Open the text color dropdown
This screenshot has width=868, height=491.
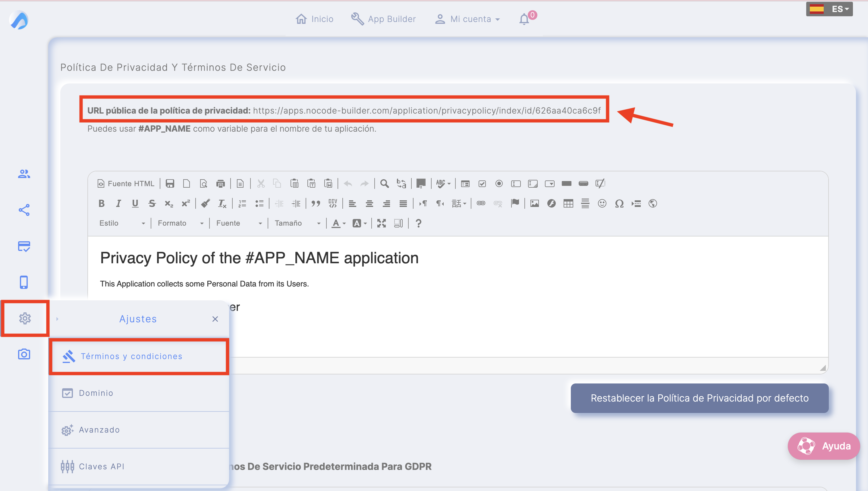tap(339, 223)
